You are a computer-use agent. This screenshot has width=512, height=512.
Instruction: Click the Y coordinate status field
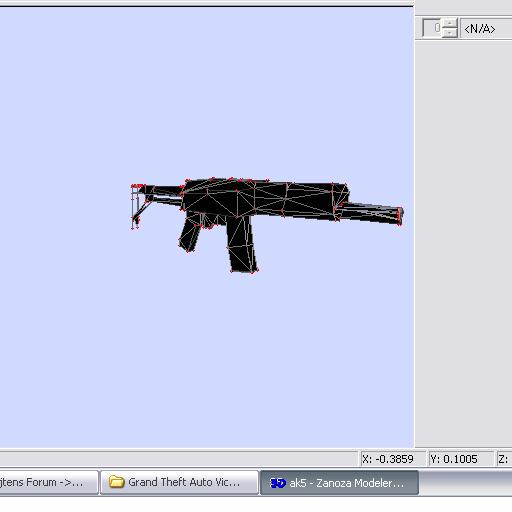tap(461, 459)
